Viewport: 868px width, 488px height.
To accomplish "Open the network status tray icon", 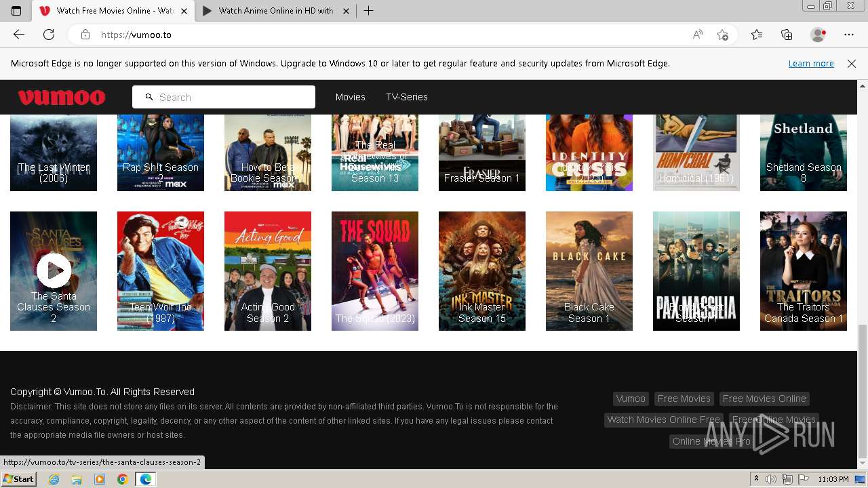I will [788, 479].
